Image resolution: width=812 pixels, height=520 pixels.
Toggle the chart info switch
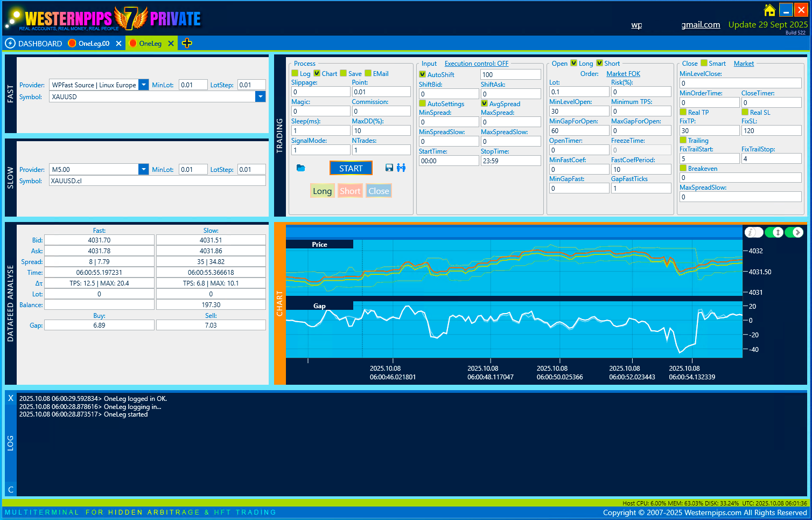[754, 232]
